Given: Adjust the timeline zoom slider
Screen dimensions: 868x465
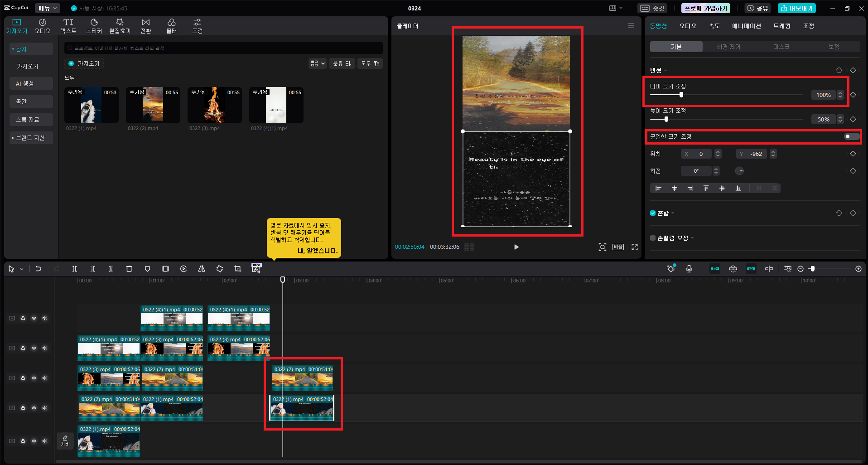Looking at the screenshot, I should (830, 269).
